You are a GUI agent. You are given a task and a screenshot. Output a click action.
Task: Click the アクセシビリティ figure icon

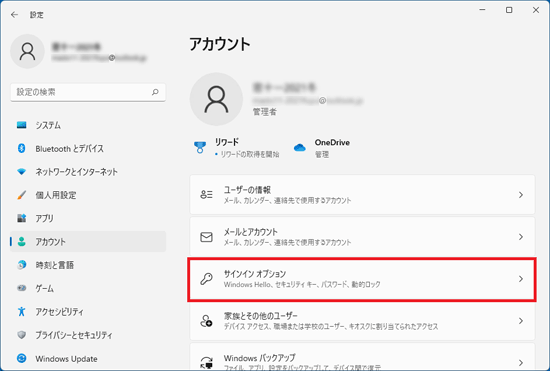(x=21, y=311)
